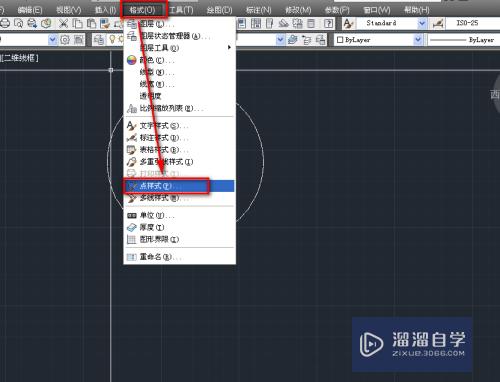
Task: Click the Plot Preview toolbar icon
Action: 19,23
